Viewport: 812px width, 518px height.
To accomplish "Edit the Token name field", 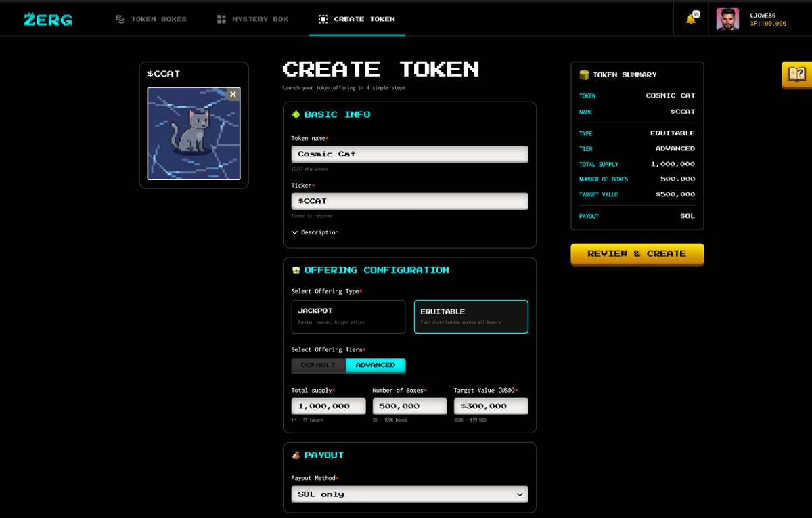I will (409, 154).
